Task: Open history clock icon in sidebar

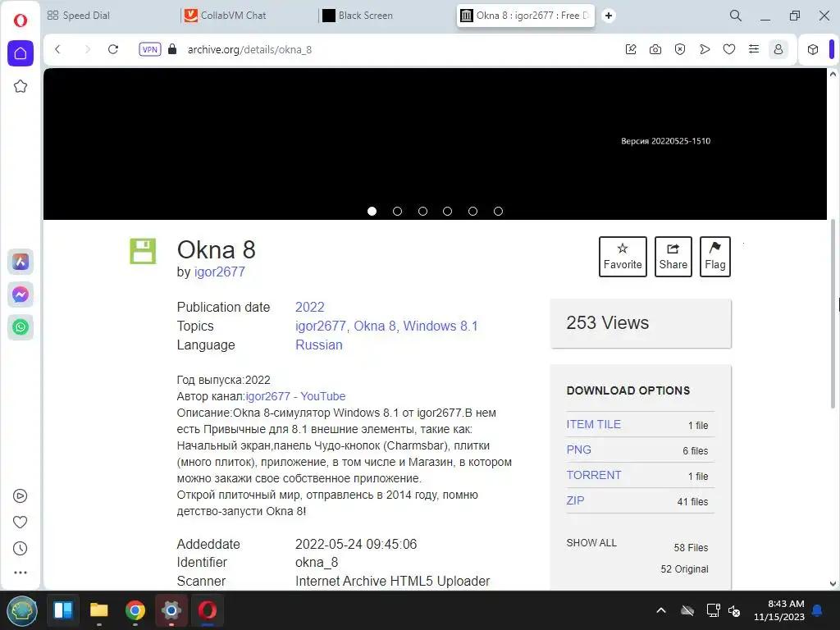Action: pyautogui.click(x=20, y=548)
